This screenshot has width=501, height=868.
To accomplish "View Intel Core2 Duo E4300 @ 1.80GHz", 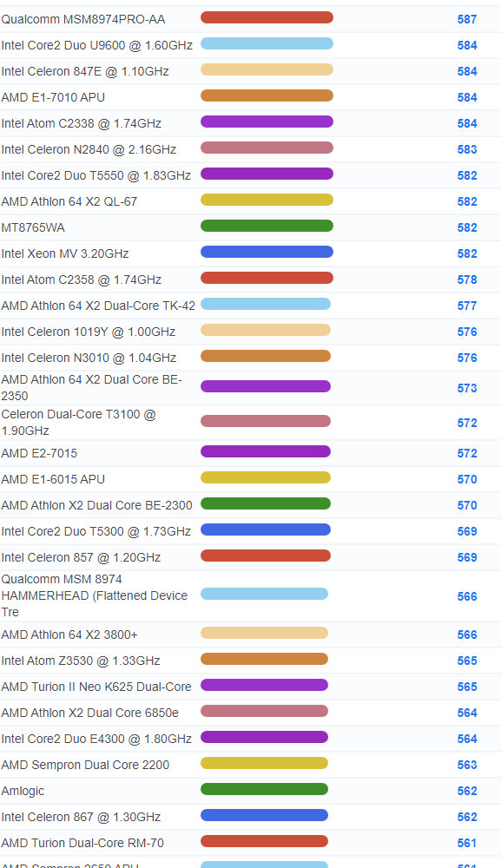I will (96, 739).
